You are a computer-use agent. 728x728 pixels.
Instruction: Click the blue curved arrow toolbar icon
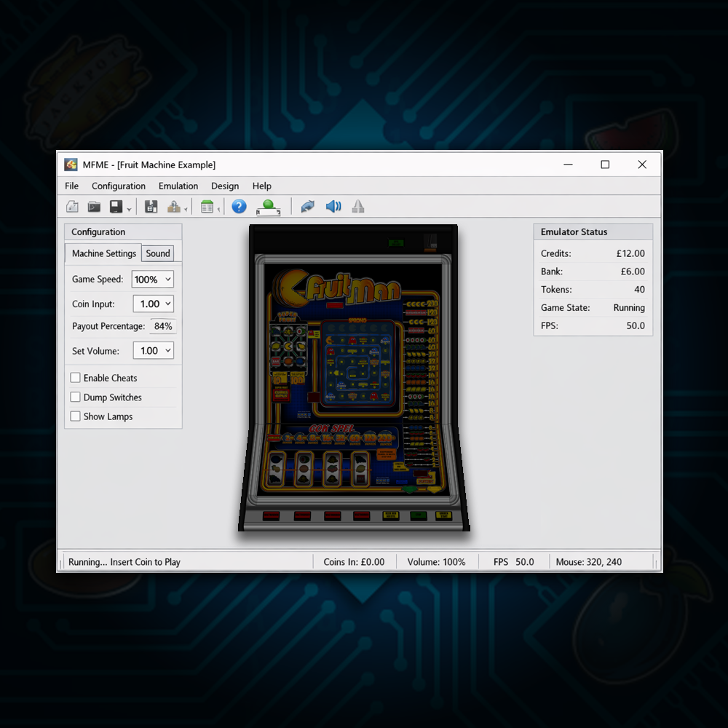tap(307, 207)
